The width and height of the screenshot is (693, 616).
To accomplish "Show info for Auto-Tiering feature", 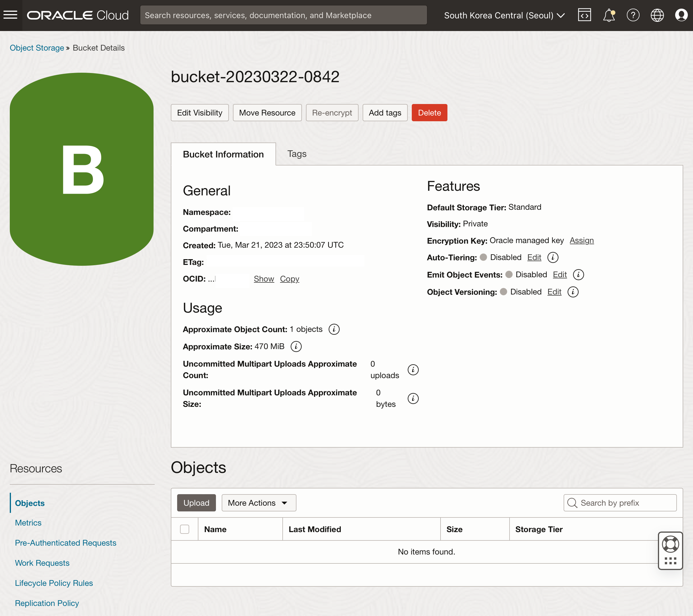I will coord(553,257).
